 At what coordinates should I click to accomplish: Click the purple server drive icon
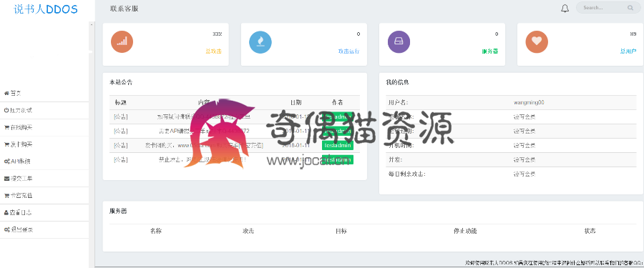[x=399, y=42]
